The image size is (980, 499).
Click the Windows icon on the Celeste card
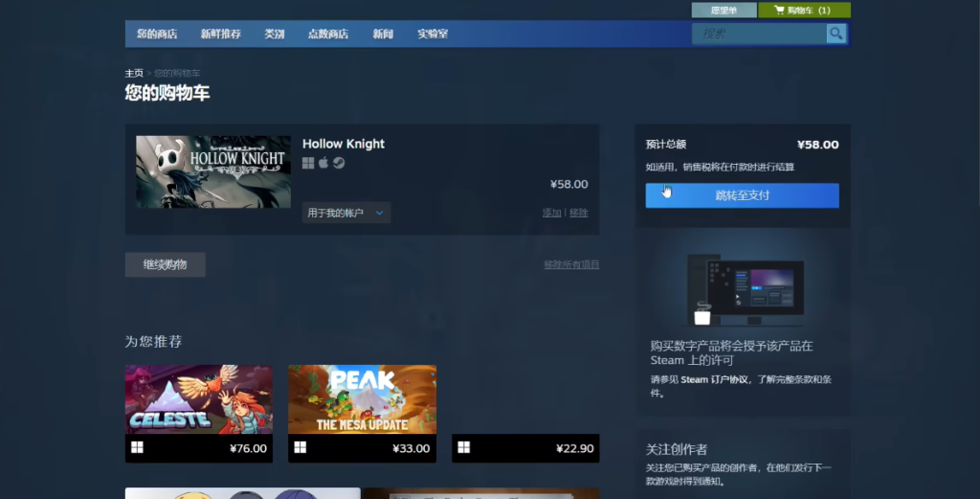click(x=137, y=447)
